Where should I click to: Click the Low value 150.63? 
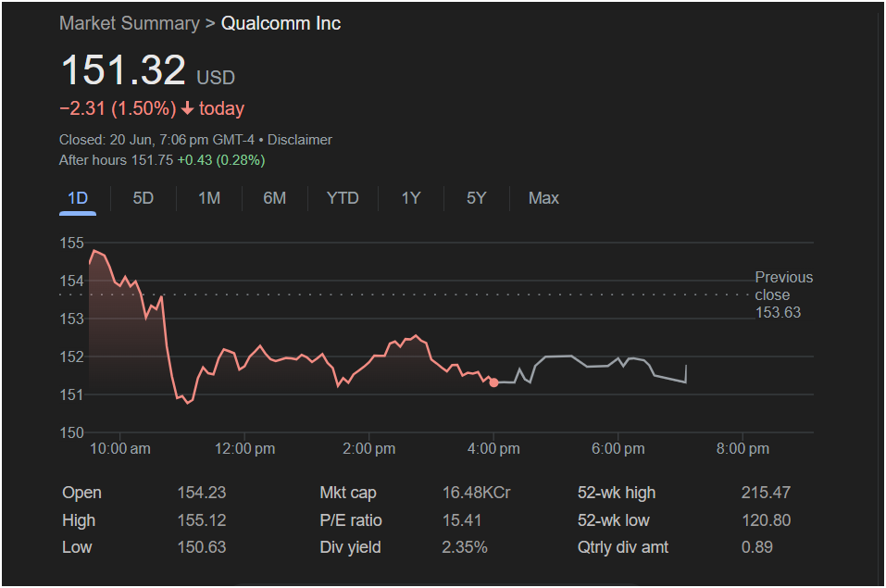[202, 547]
